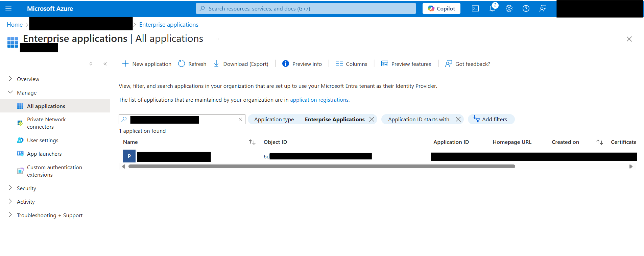Click Download (Export)

coord(241,64)
